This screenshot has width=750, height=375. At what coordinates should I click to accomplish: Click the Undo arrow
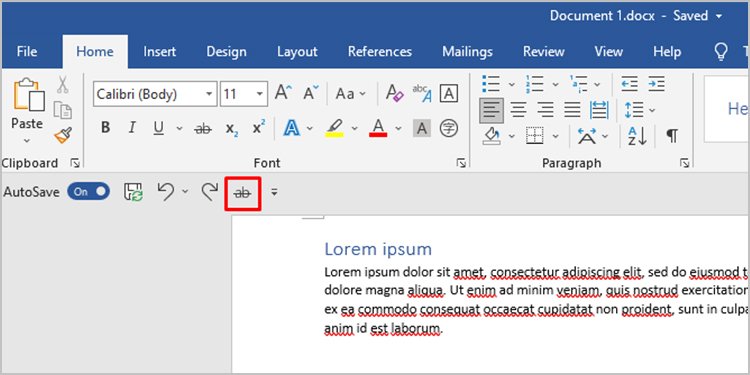point(165,192)
